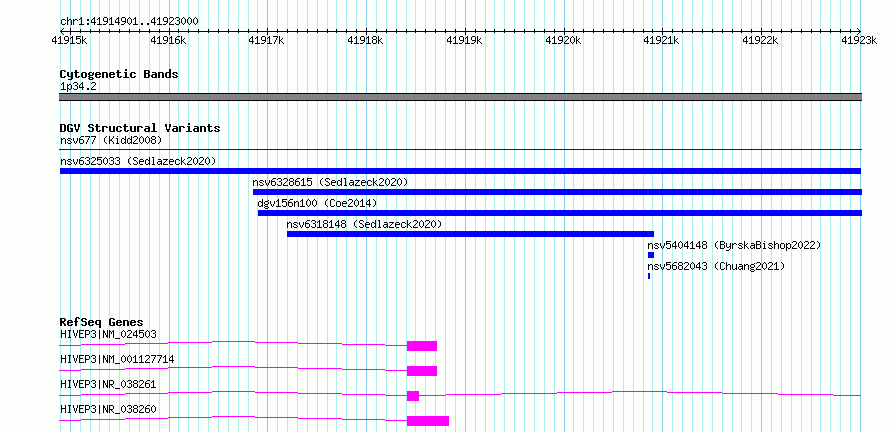Screen dimensions: 890x432
Task: Click the 41923k ruler tick label
Action: (859, 40)
